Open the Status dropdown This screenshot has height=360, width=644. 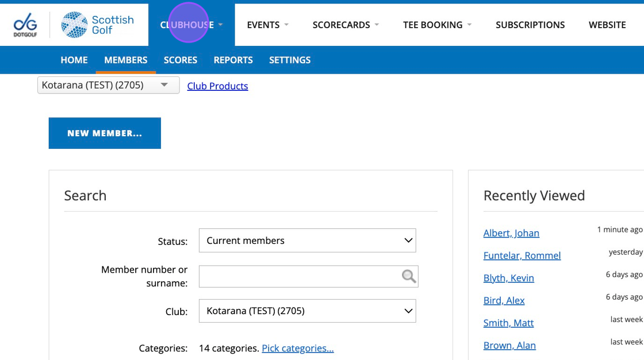click(307, 240)
